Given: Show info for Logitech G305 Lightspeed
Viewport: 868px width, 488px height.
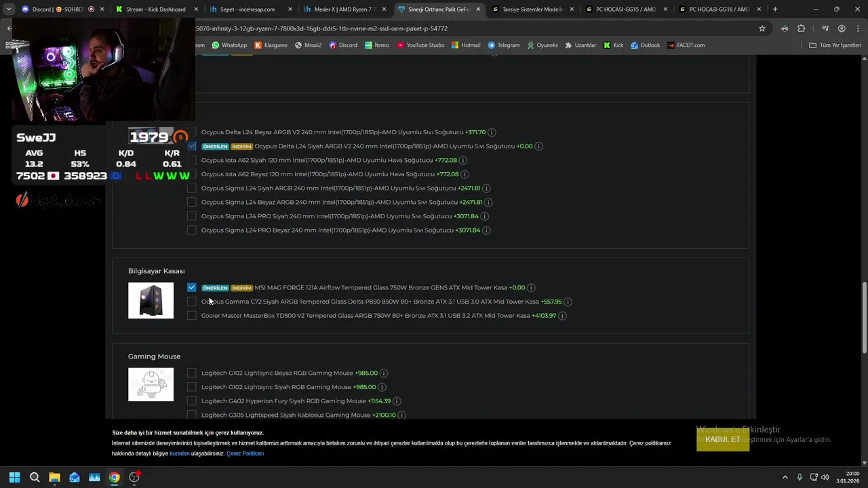Looking at the screenshot, I should pos(402,415).
